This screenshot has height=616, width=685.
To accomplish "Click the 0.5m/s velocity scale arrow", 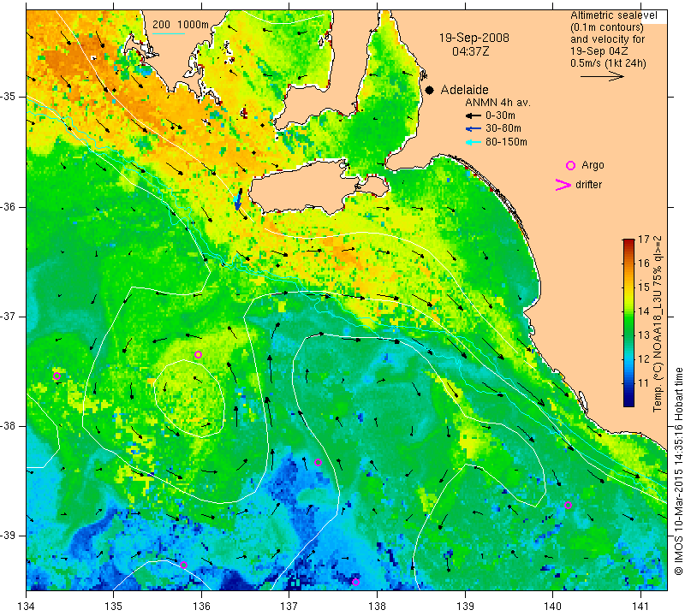I will [603, 76].
